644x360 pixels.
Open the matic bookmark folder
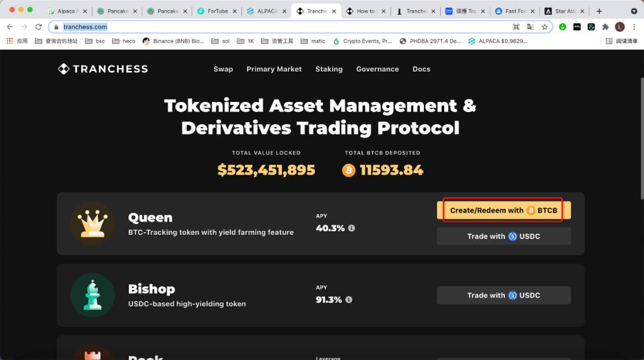(313, 41)
